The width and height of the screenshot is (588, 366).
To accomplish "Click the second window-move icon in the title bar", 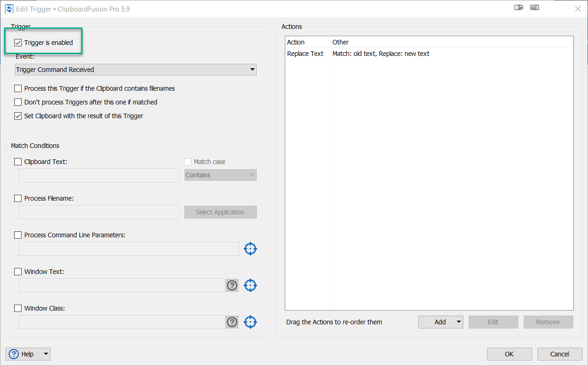I will tap(534, 7).
